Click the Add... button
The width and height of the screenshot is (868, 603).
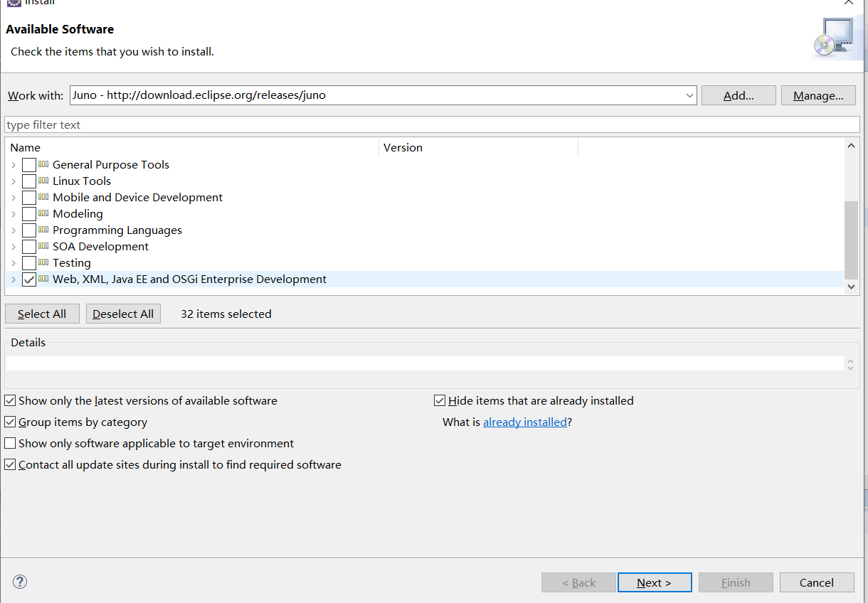tap(738, 95)
